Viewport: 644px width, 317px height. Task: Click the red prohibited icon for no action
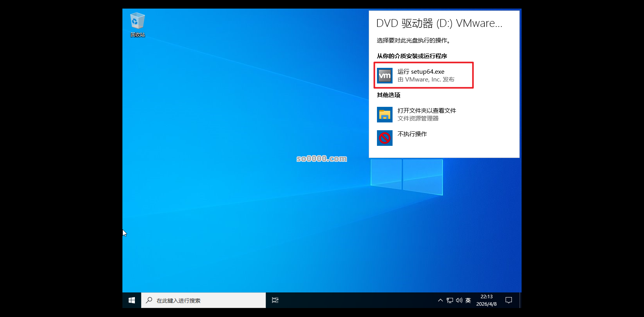385,138
